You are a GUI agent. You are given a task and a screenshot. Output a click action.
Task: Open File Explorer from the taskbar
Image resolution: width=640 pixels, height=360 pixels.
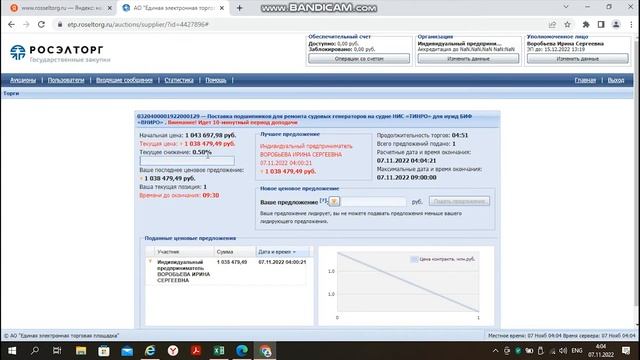81,351
